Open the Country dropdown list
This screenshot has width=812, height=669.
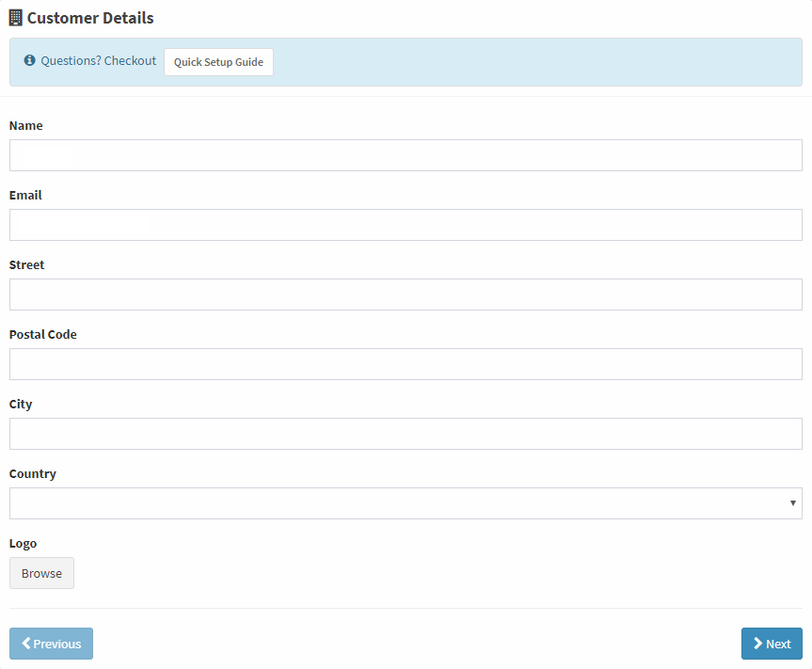pyautogui.click(x=406, y=503)
